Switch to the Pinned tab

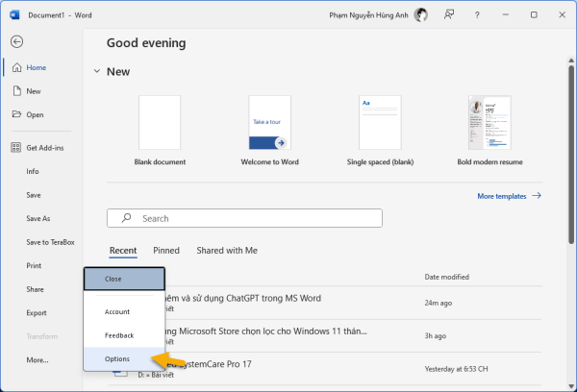point(166,251)
